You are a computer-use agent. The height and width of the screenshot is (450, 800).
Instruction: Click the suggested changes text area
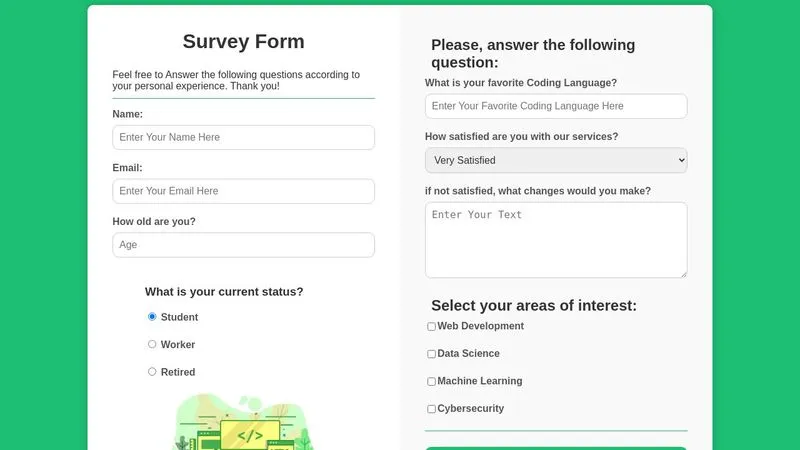[x=556, y=240]
